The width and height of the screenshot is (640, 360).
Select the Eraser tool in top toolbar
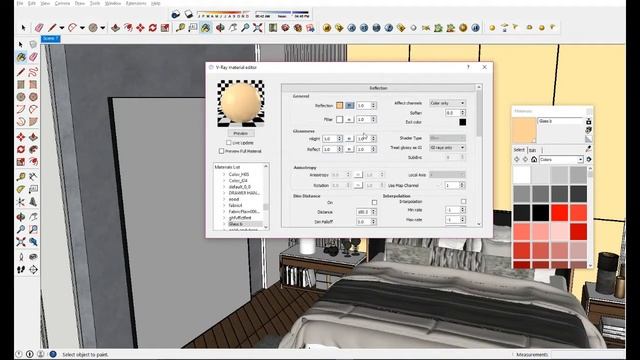pos(39,28)
